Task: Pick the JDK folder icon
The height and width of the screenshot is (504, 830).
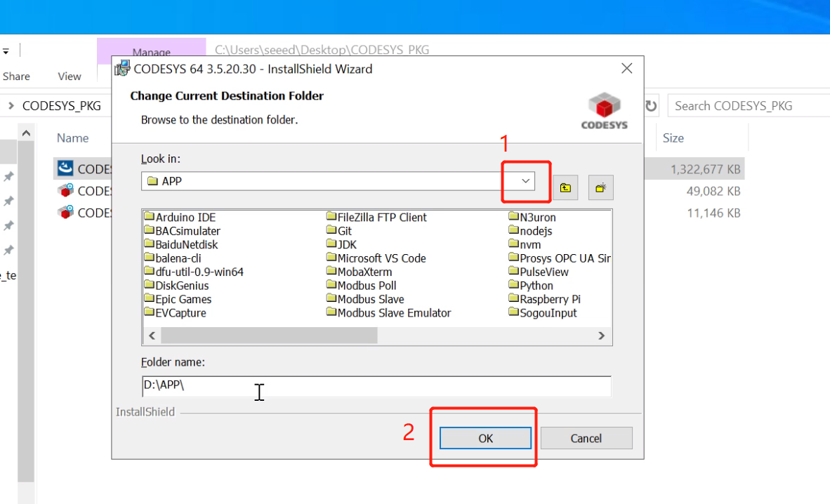Action: 331,244
